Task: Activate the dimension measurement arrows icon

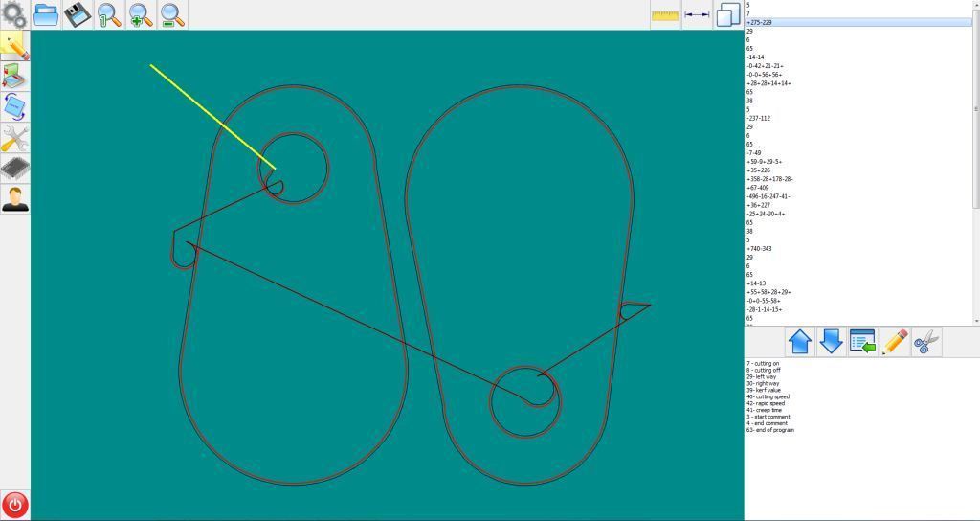Action: 697,15
